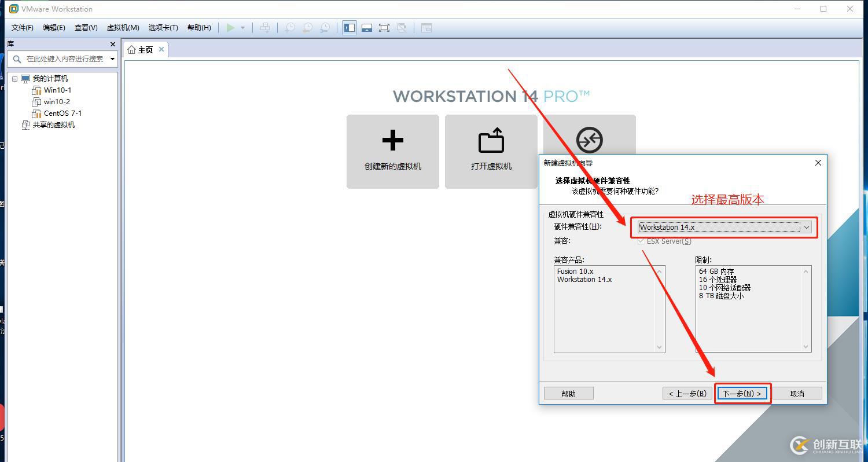This screenshot has width=868, height=462.
Task: Maximize the VMware Workstation window
Action: pos(823,9)
